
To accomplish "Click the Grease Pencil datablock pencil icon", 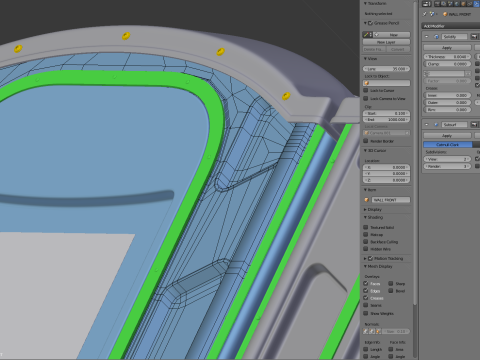I will coord(367,35).
